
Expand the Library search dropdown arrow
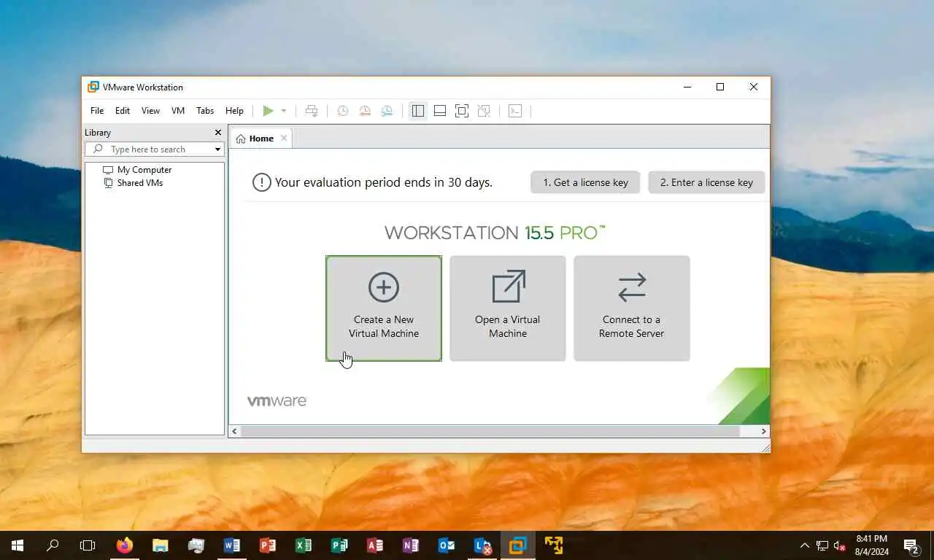coord(217,149)
